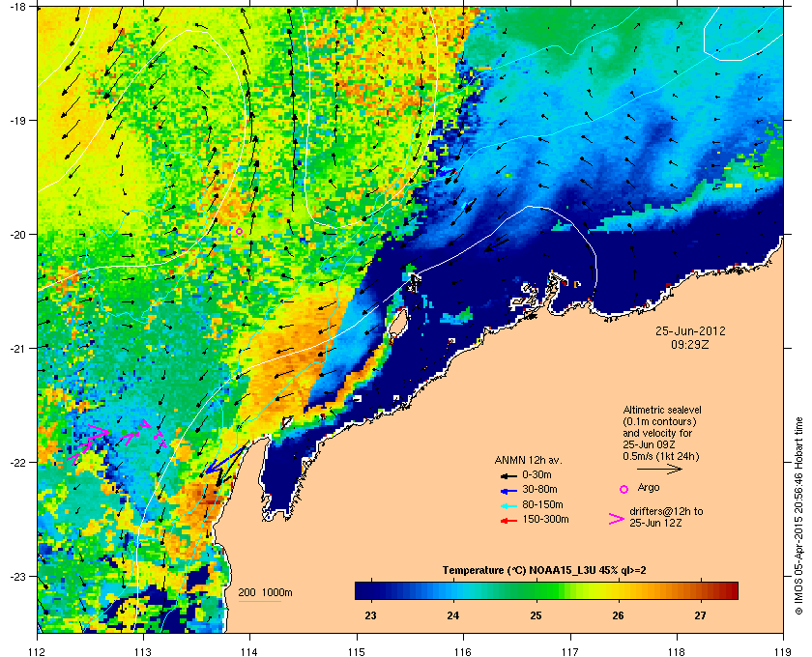This screenshot has width=812, height=657.
Task: Click the '200 1000m' isobath label
Action: point(265,593)
